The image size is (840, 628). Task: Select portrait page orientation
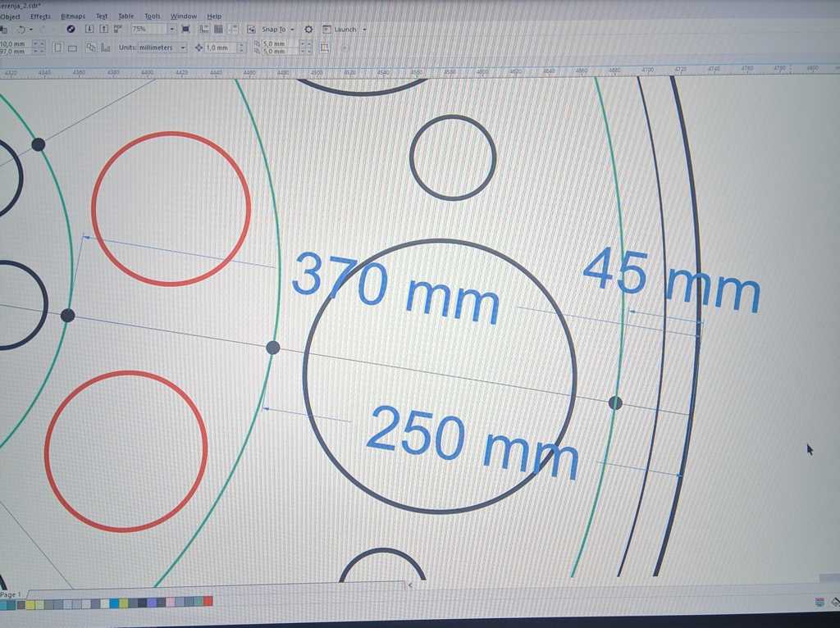click(x=57, y=48)
